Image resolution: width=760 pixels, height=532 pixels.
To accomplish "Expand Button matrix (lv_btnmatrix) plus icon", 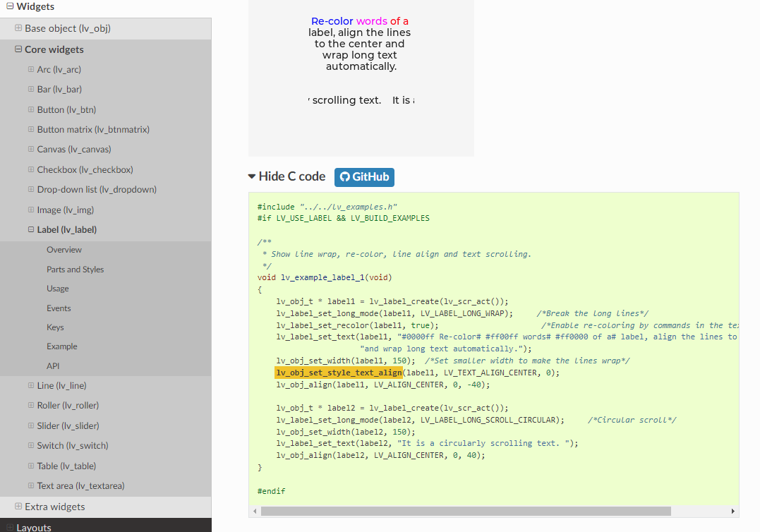I will tap(31, 129).
